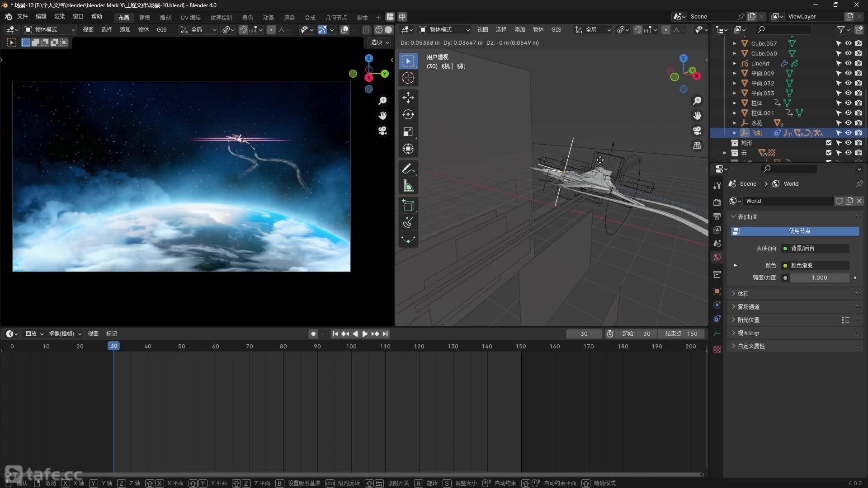The image size is (868, 488).
Task: Switch to the UV 编辑 workspace tab
Action: coord(191,18)
